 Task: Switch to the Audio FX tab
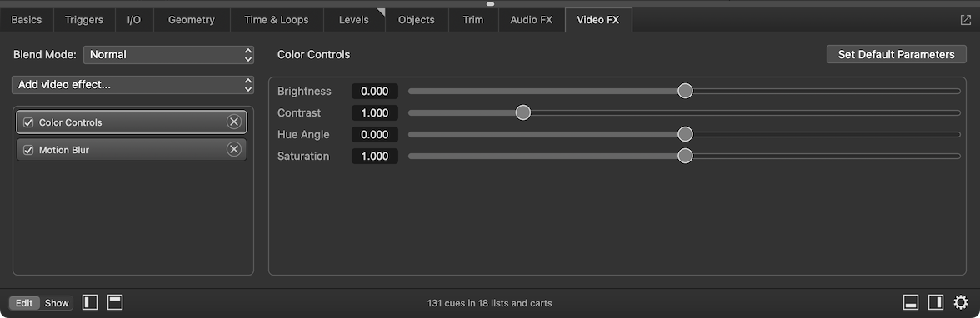(x=532, y=20)
